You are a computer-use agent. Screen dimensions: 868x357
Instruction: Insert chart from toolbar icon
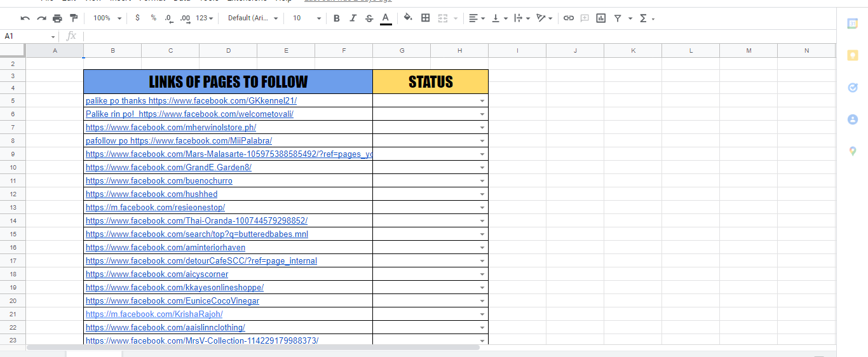pyautogui.click(x=601, y=18)
